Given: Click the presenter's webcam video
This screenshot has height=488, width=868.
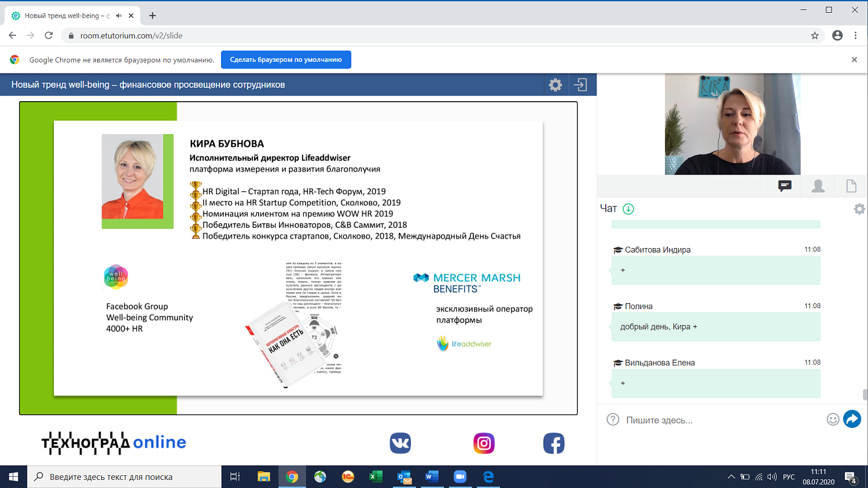Looking at the screenshot, I should pyautogui.click(x=733, y=124).
